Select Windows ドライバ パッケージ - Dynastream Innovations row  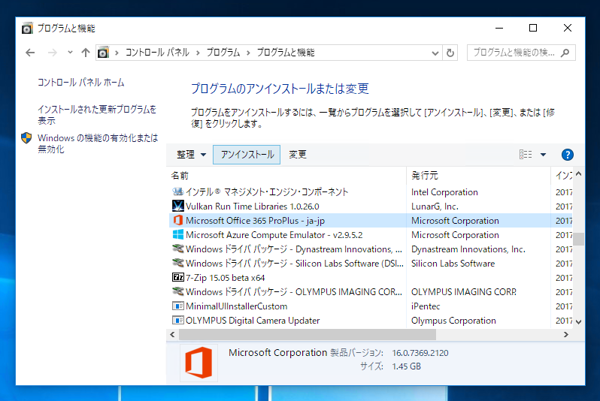point(370,249)
